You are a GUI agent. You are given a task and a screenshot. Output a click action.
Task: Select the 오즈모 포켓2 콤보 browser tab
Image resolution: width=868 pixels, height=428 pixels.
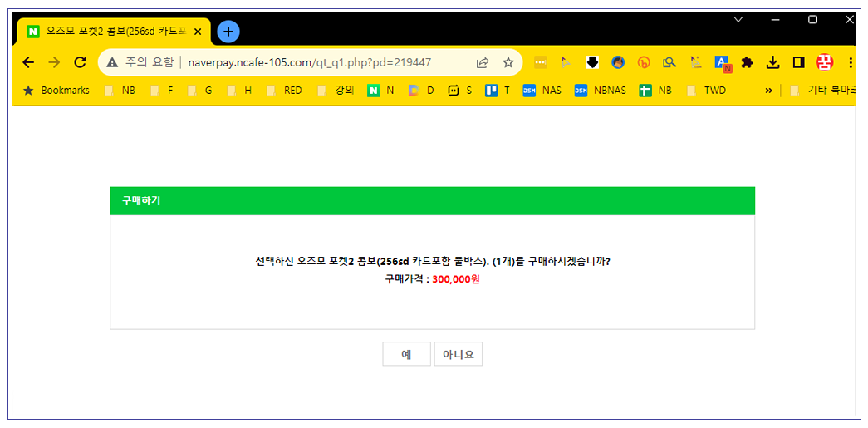point(115,32)
